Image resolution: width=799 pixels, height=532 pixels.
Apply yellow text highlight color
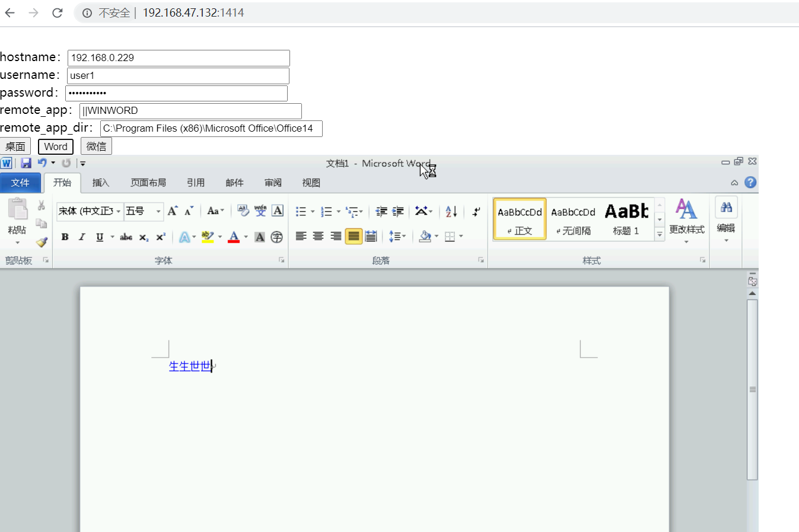207,237
